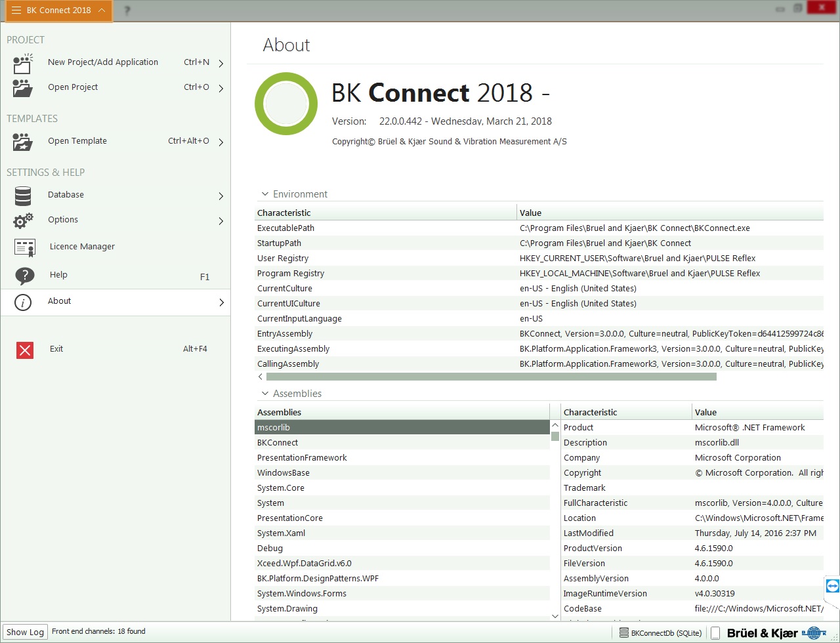Click the Characteristic column header in assembly details

click(627, 412)
